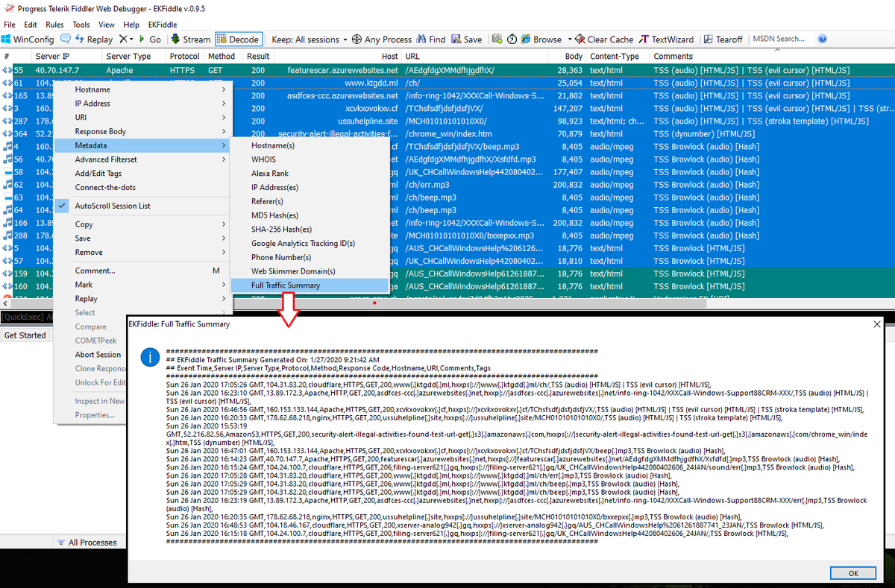Click the Comments column header

[772, 57]
